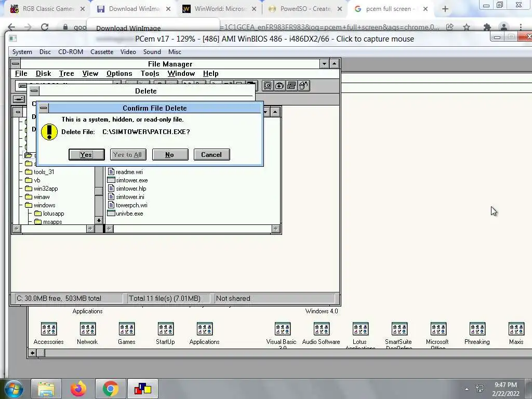This screenshot has height=399, width=532.
Task: Open the Tools menu in File Manager
Action: point(150,74)
